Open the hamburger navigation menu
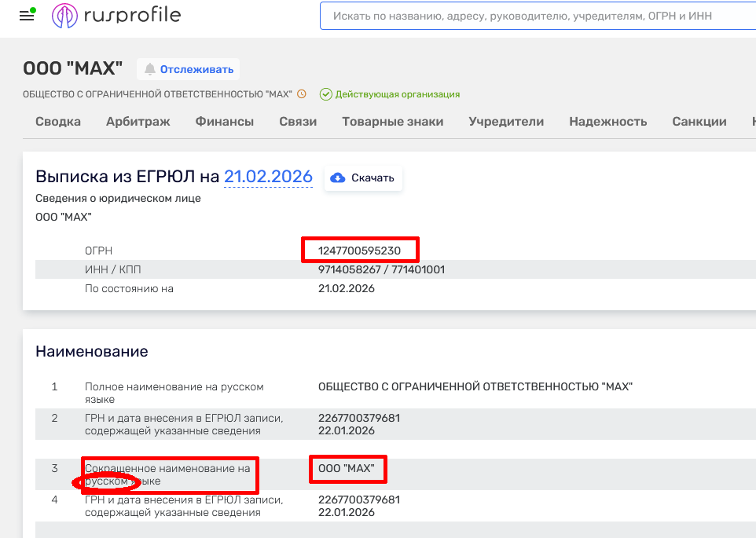The width and height of the screenshot is (756, 538). [27, 16]
